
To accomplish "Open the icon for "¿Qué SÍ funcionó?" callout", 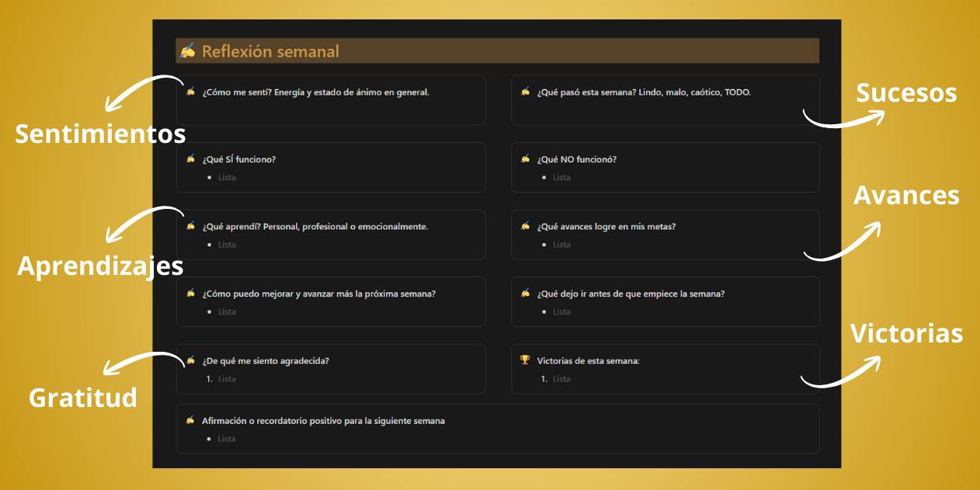I will click(190, 159).
